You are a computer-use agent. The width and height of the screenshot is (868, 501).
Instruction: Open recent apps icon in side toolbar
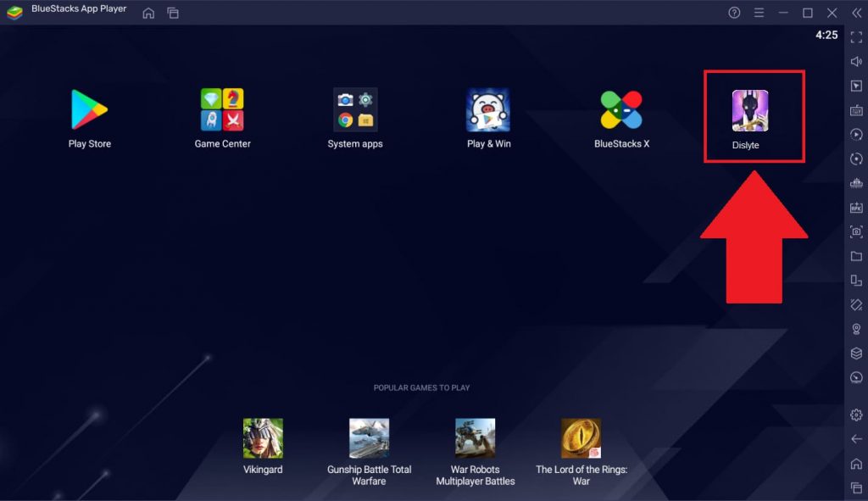point(856,487)
